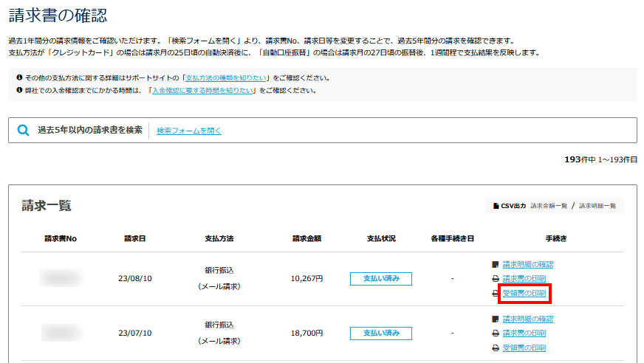Click info icon before 弊社での入金確認 note
The height and width of the screenshot is (363, 644).
[x=18, y=90]
